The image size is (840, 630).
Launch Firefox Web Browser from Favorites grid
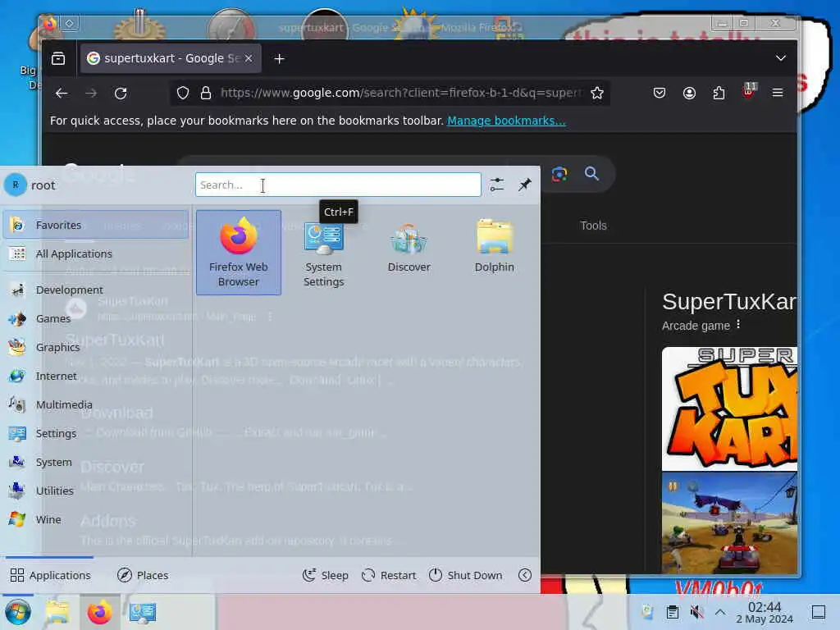click(239, 253)
